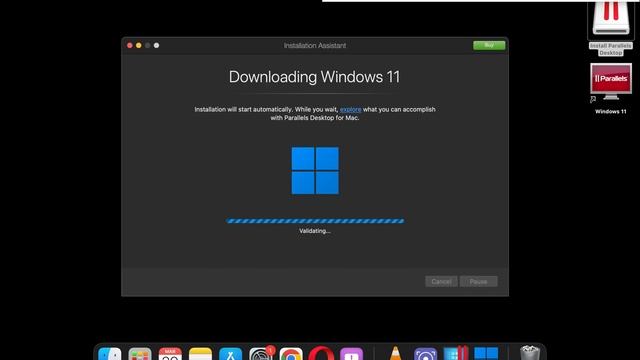Launch Google Chrome from the dock
The image size is (640, 360).
pyautogui.click(x=291, y=354)
